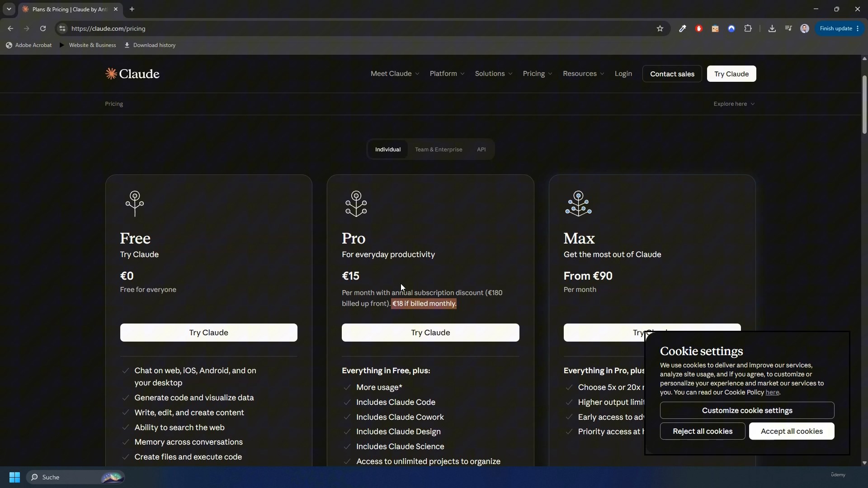This screenshot has width=868, height=488.
Task: Click the 'Create files and execute code' text
Action: [188, 457]
